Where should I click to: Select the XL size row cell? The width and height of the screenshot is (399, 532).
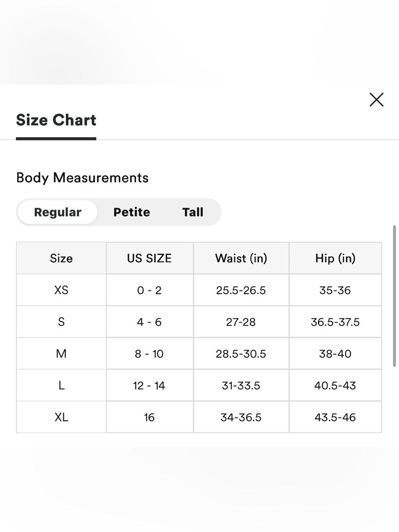[61, 417]
